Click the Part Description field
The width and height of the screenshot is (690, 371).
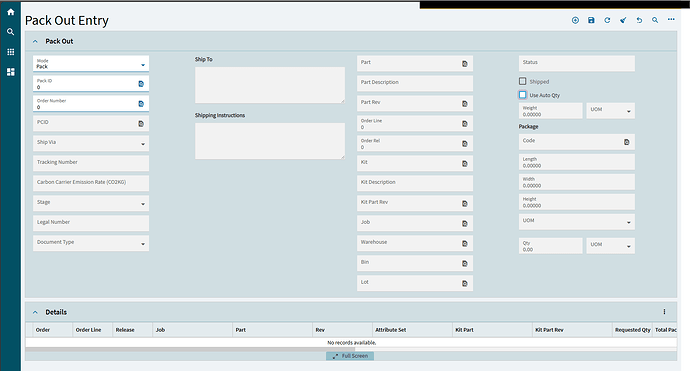click(x=415, y=84)
